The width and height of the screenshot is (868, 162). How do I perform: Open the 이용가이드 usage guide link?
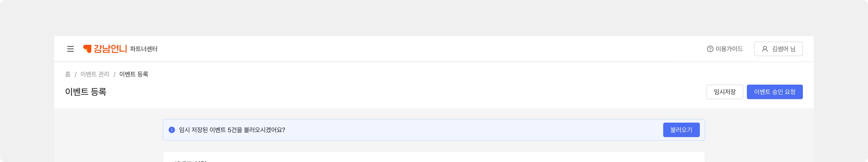pos(729,49)
